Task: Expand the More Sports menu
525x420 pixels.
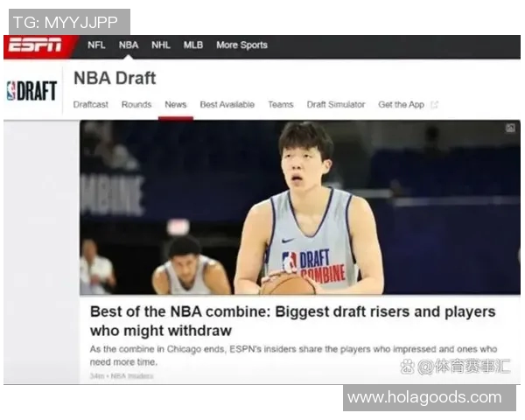Action: [241, 45]
